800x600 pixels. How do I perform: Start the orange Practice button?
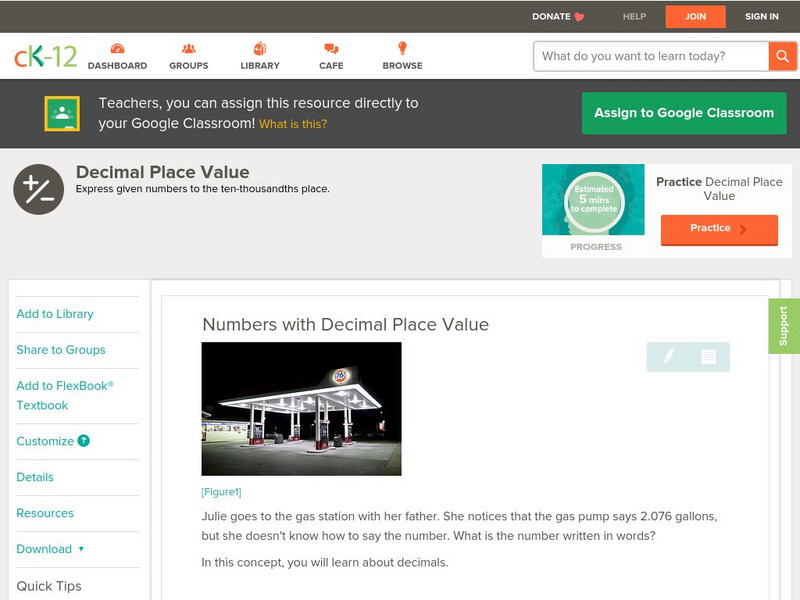click(x=719, y=230)
